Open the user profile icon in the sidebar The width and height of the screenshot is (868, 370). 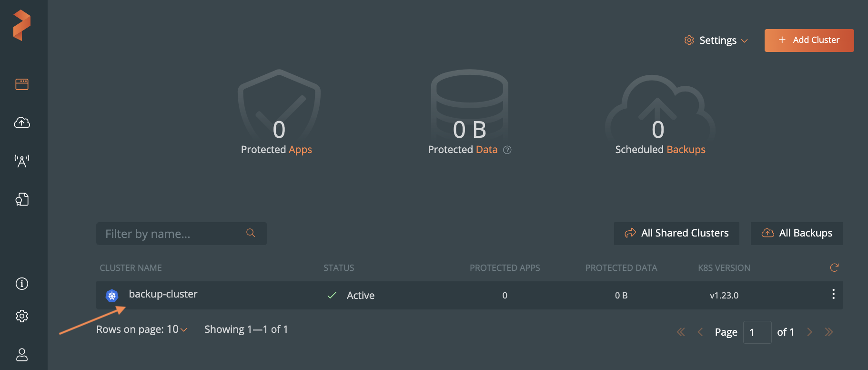[x=22, y=354]
